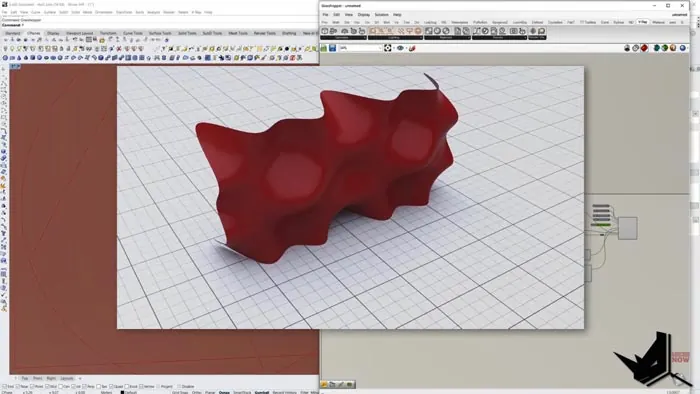This screenshot has width=700, height=394.
Task: Toggle preview selected only green icon in Grasshopper
Action: coord(665,48)
